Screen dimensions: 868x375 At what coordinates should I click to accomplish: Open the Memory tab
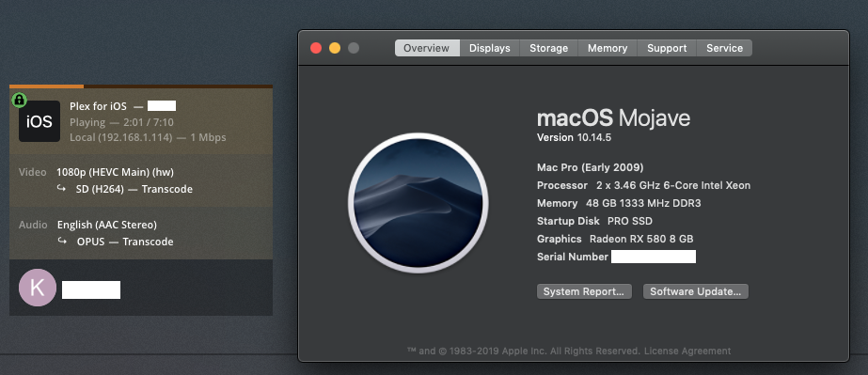tap(608, 48)
